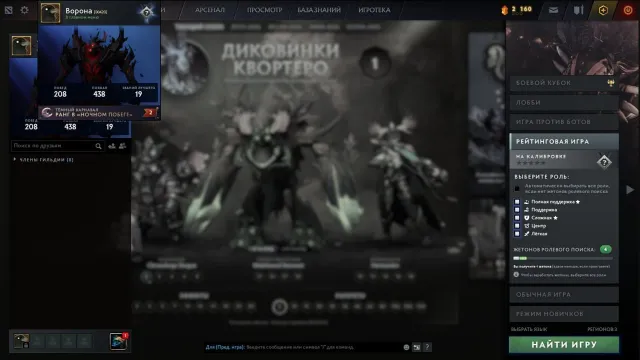
Task: Click the red power quit icon
Action: pos(628,10)
